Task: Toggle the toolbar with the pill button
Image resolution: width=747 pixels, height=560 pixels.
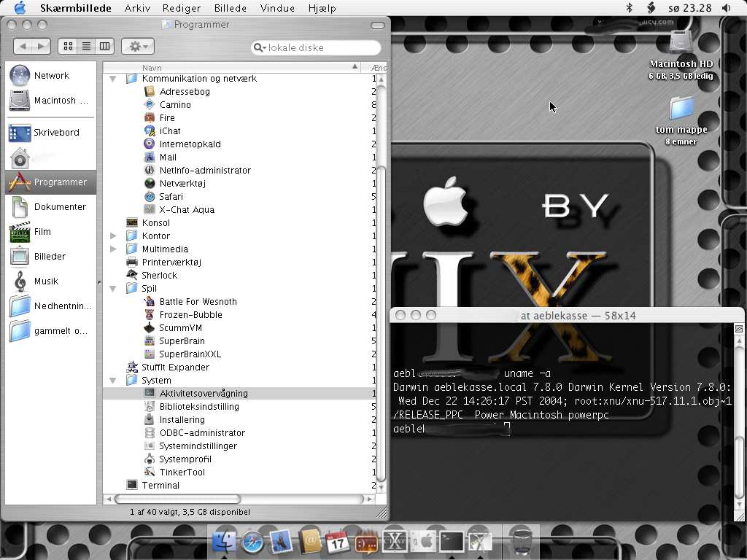Action: (x=377, y=25)
